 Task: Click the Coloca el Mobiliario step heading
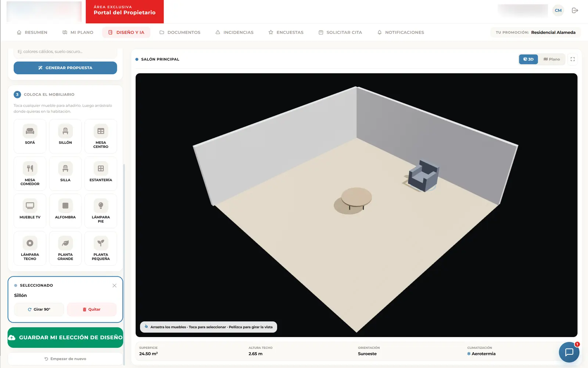coord(49,95)
